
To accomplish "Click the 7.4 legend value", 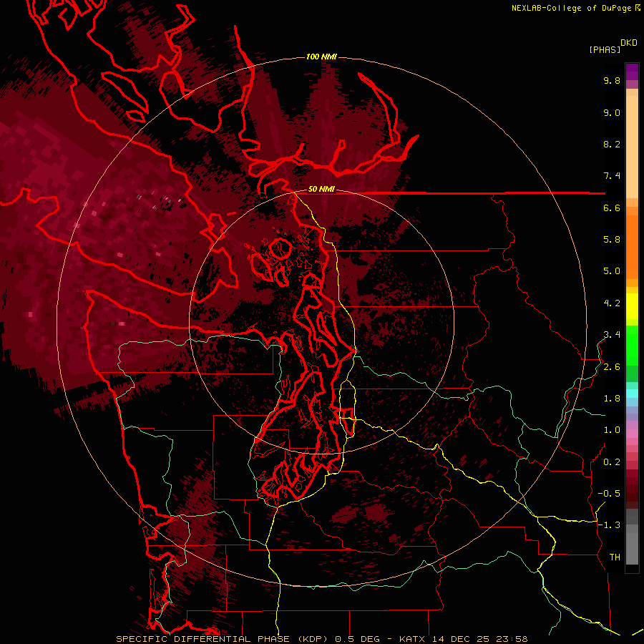I will click(x=612, y=176).
